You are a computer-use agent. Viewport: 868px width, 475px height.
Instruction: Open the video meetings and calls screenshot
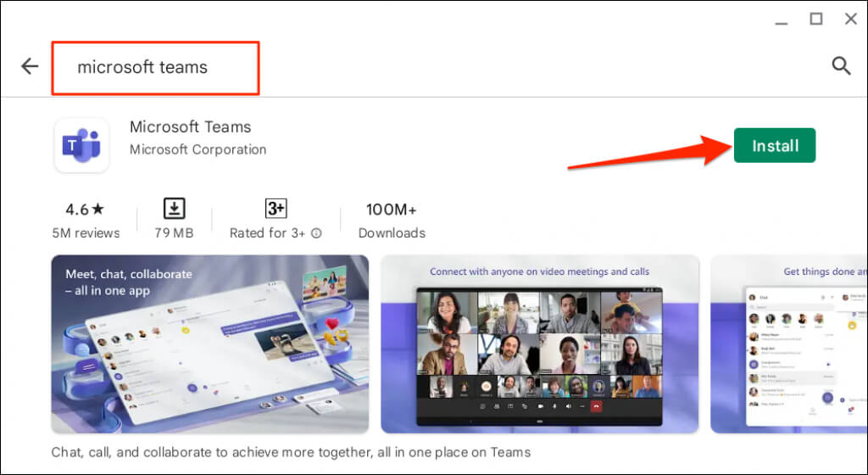point(540,344)
